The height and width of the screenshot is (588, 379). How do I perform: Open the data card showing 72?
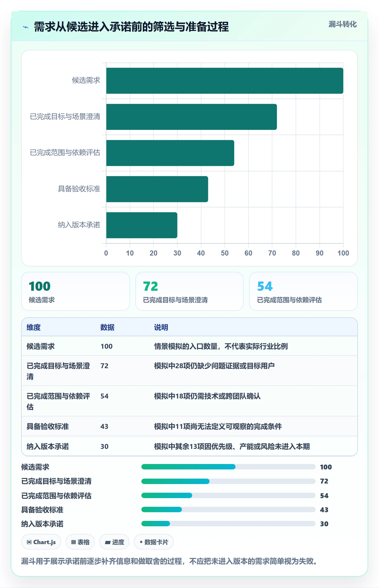click(x=190, y=291)
